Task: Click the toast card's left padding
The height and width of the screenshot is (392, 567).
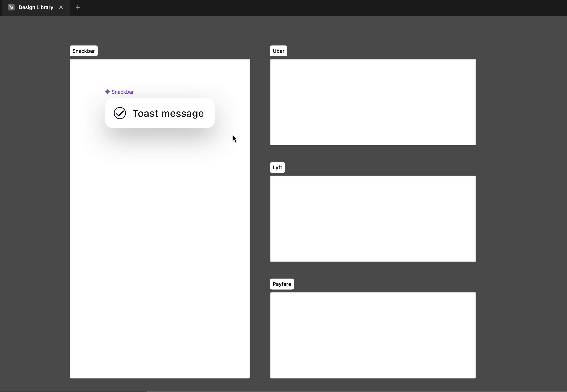Action: click(x=109, y=113)
